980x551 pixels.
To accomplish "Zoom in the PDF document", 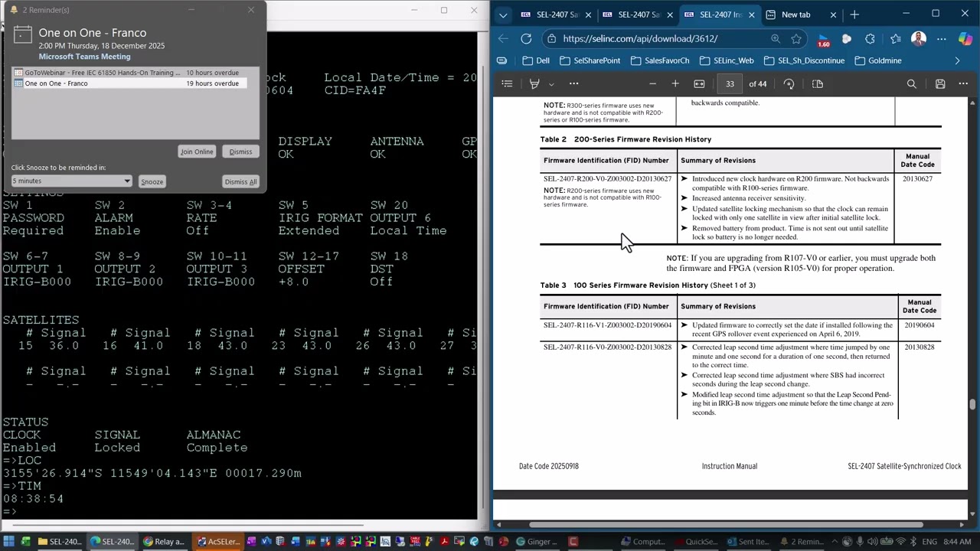I will 675,83.
